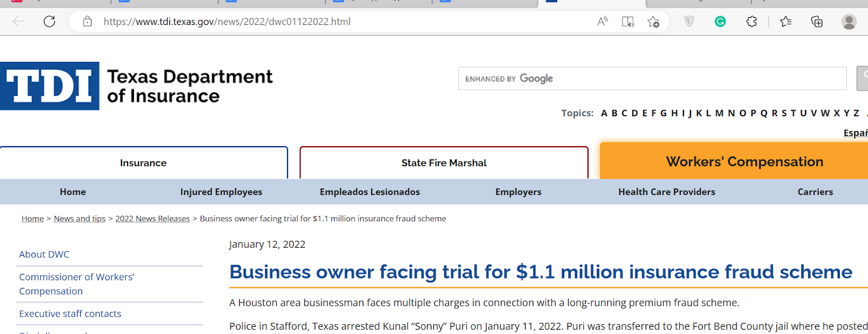Screen dimensions: 868x334
Task: Open Read aloud icon in address bar
Action: pyautogui.click(x=603, y=22)
